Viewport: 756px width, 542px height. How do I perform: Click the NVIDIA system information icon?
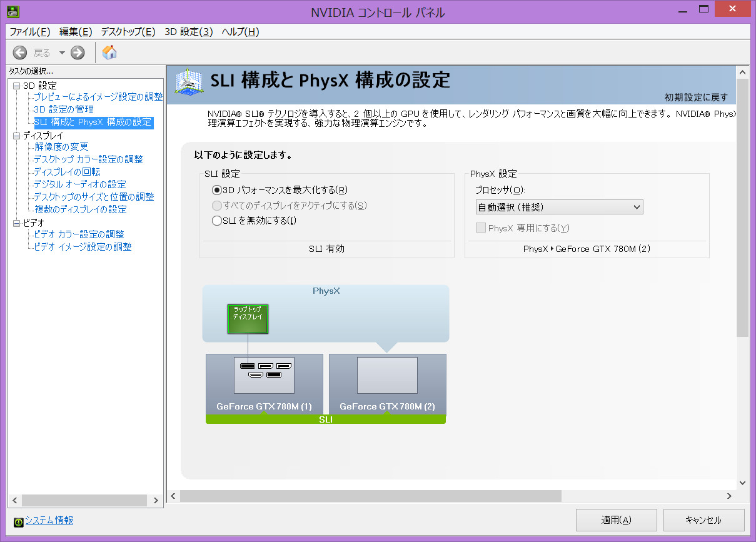(18, 521)
